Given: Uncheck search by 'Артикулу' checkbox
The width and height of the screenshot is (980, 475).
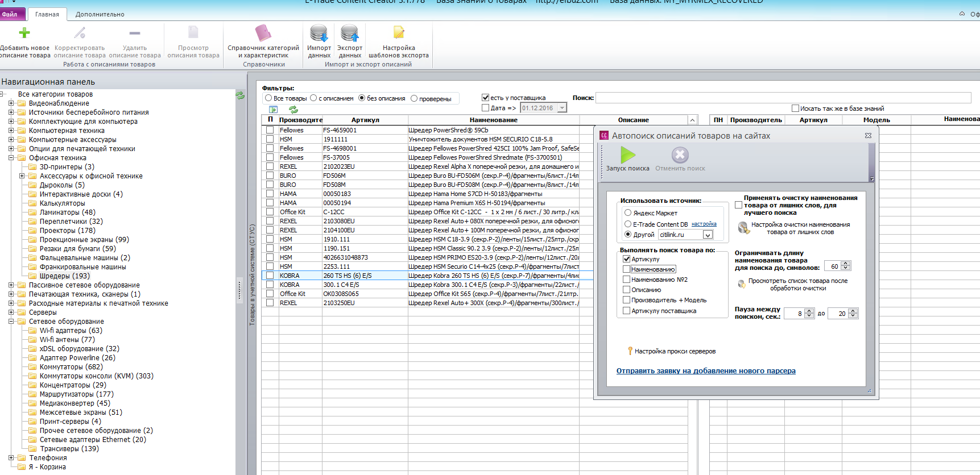Looking at the screenshot, I should [x=626, y=259].
